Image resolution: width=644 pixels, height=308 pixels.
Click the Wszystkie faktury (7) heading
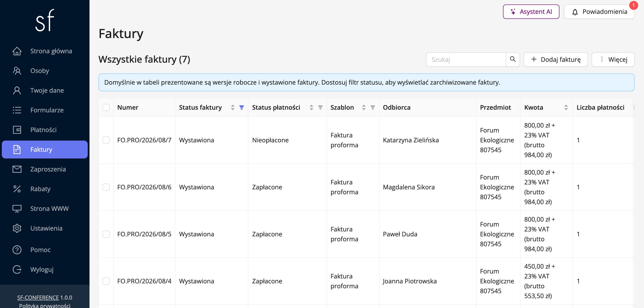(x=144, y=60)
